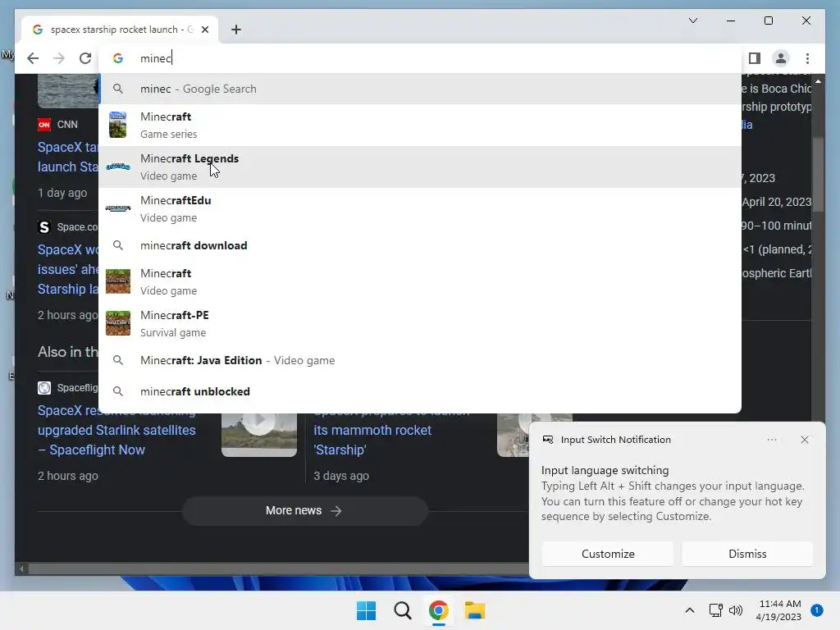Open the CNN news source

pyautogui.click(x=58, y=125)
